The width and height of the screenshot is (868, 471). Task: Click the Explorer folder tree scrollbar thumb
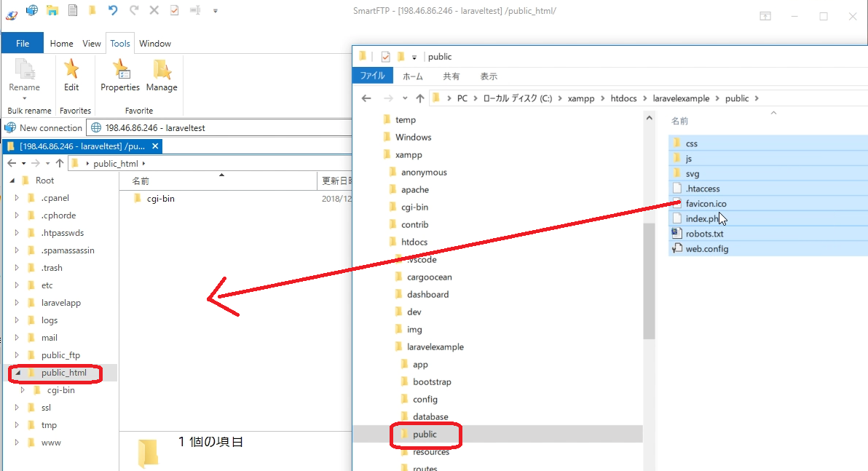[649, 280]
